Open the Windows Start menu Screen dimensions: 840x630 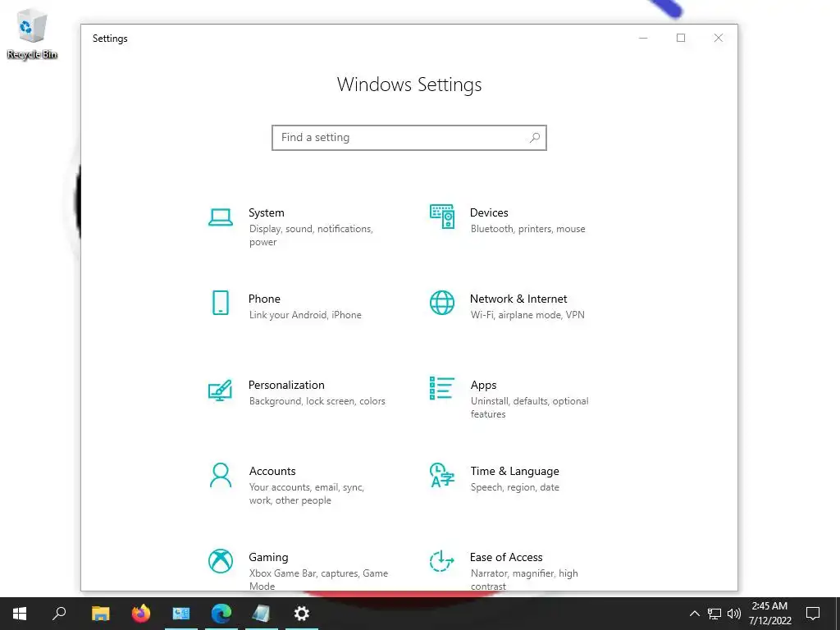[20, 614]
